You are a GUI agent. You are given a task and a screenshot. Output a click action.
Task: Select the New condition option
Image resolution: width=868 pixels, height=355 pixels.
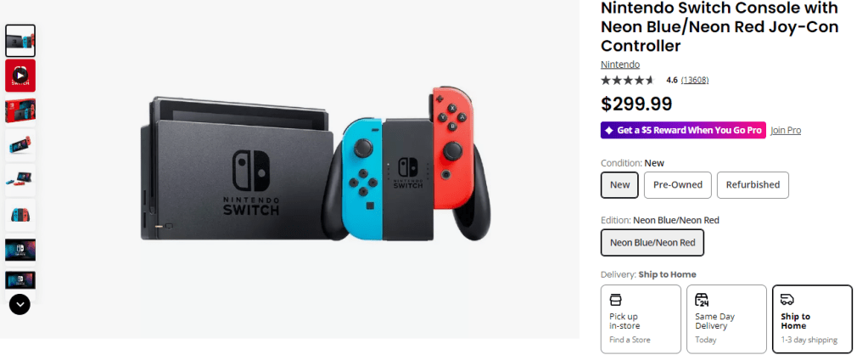tap(619, 184)
